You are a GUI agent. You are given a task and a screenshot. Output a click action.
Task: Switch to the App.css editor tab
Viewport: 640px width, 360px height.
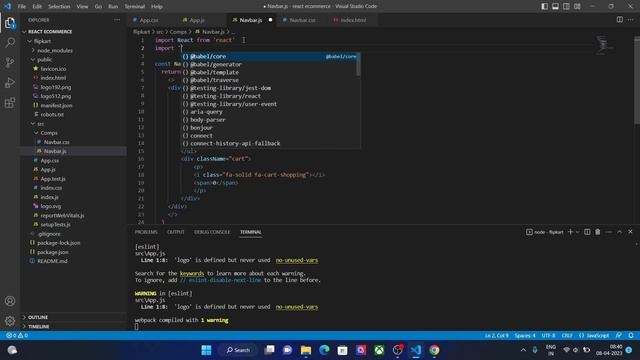149,20
